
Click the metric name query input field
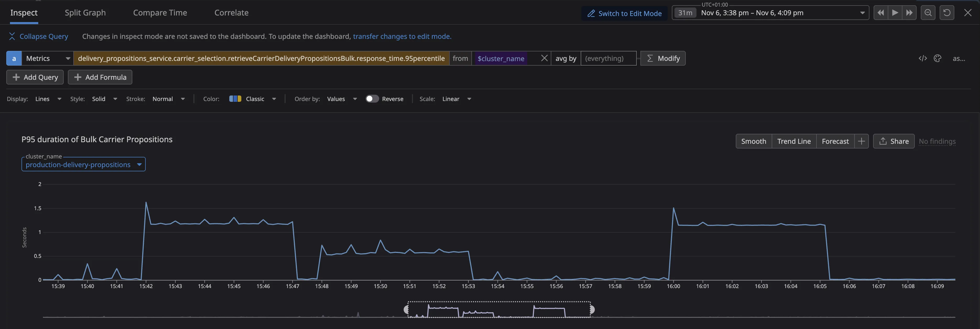(x=261, y=58)
